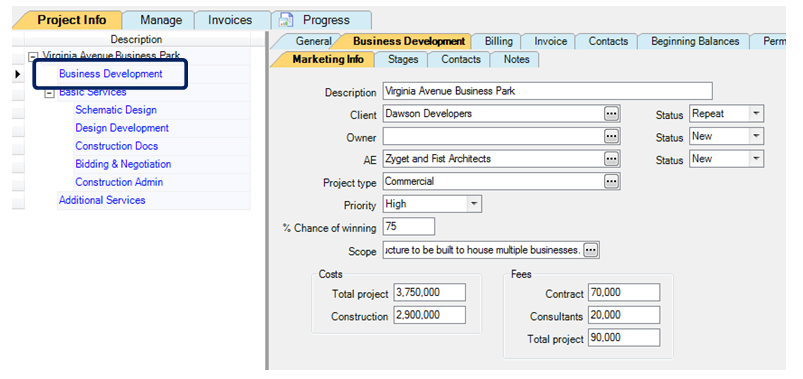
Task: Select Construction Admin phase
Action: tap(119, 182)
